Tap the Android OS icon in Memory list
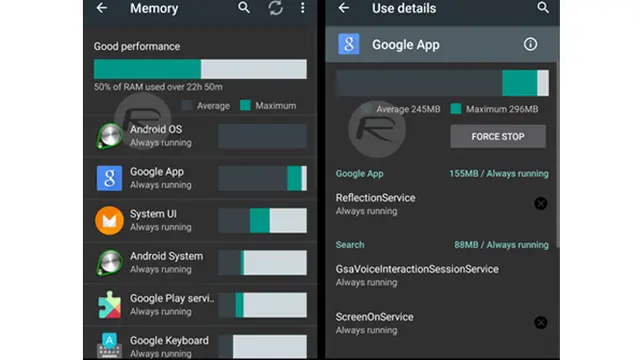The image size is (640, 360). tap(109, 136)
